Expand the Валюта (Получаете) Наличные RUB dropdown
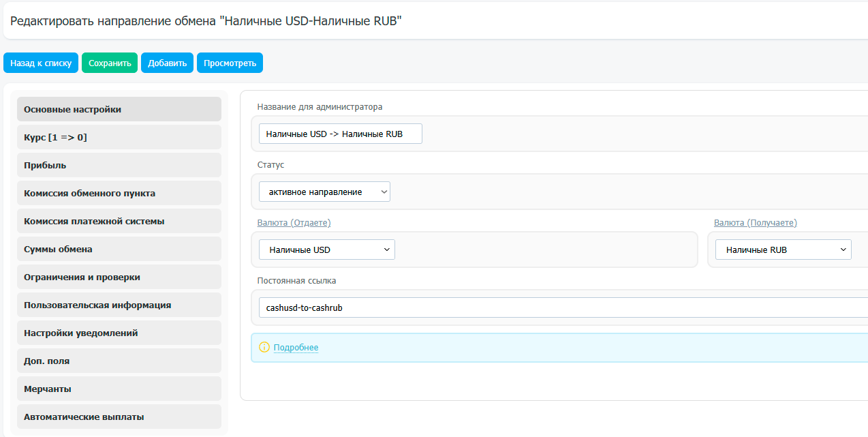The image size is (868, 437). click(x=783, y=250)
